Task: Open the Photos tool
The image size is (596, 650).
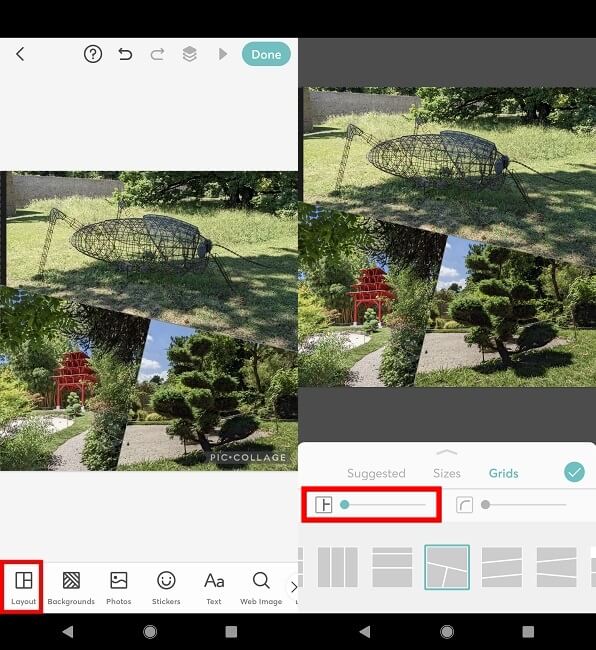Action: pos(119,587)
